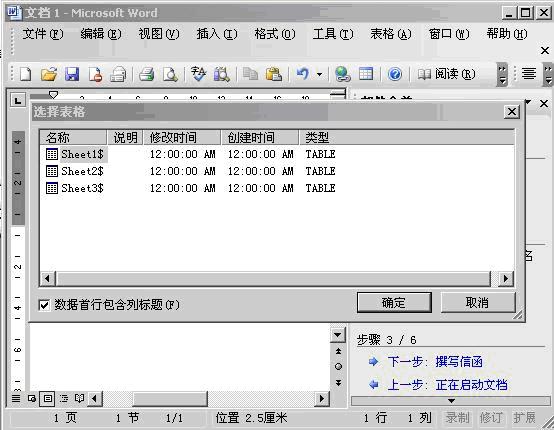Image resolution: width=554 pixels, height=430 pixels.
Task: Click the New blank document icon
Action: 25,74
